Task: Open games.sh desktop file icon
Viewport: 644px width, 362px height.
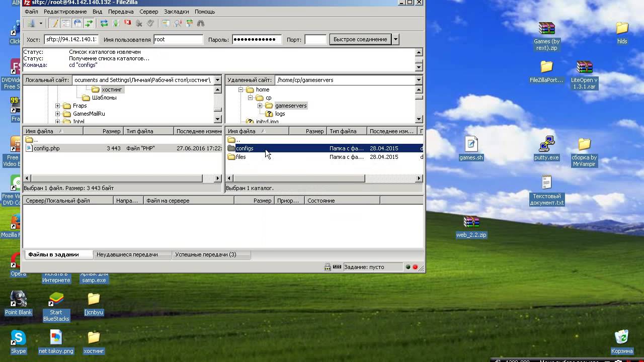Action: pos(471,149)
